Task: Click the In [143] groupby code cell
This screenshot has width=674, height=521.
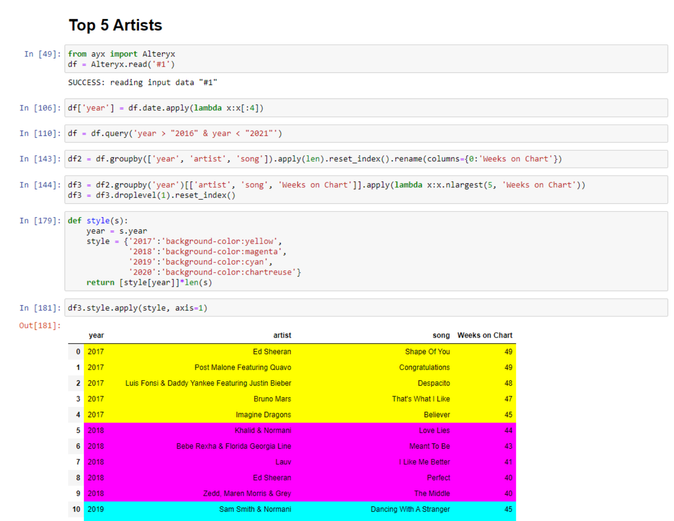Action: pyautogui.click(x=366, y=159)
